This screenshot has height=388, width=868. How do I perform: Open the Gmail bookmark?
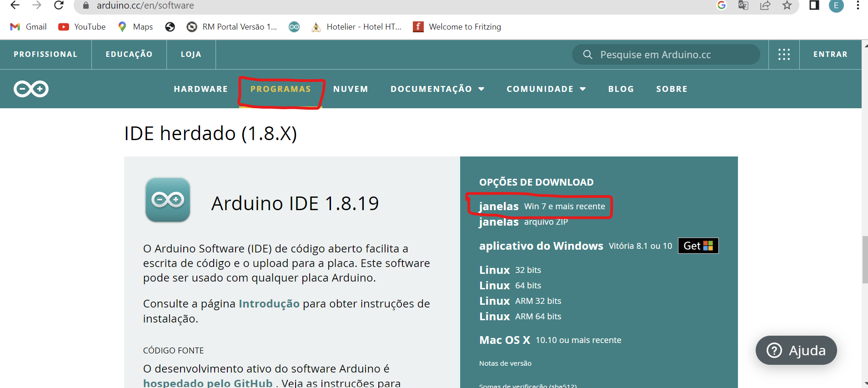[x=28, y=27]
